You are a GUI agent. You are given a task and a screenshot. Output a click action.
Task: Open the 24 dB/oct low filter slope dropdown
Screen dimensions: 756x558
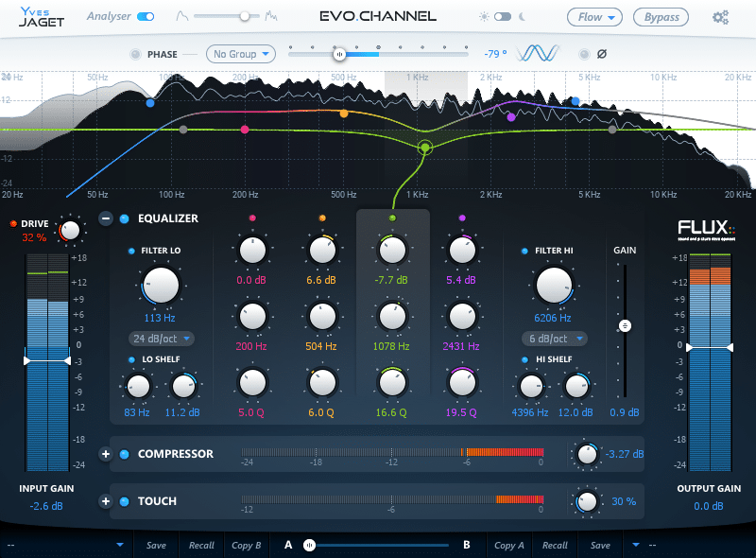point(161,338)
